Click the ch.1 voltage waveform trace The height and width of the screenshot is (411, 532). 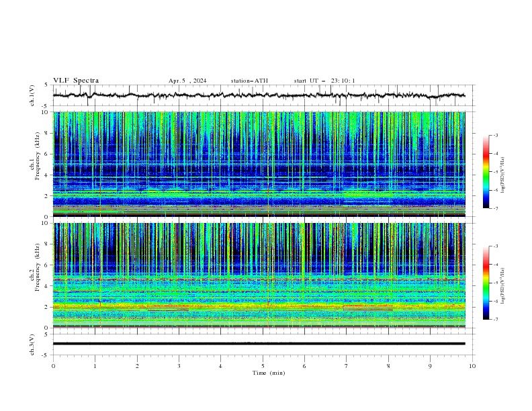(259, 95)
